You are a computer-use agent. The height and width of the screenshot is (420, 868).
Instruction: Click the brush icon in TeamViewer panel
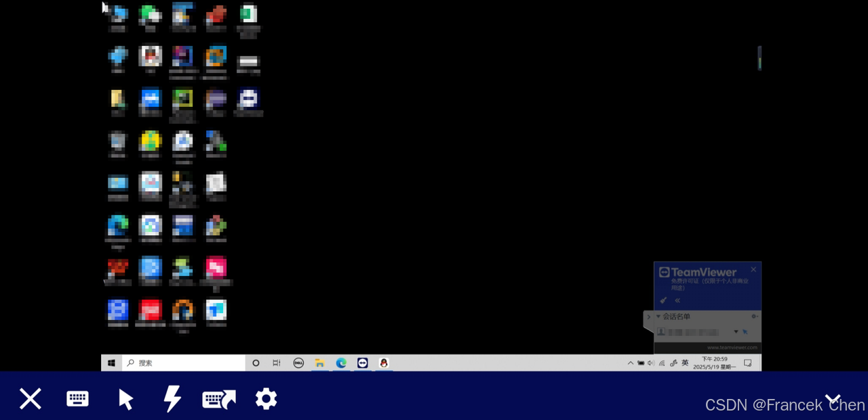[x=663, y=300]
